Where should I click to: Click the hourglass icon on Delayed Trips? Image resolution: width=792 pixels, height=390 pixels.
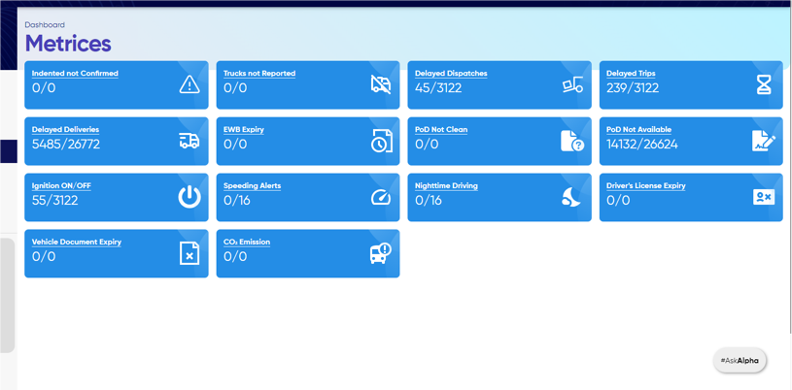764,85
